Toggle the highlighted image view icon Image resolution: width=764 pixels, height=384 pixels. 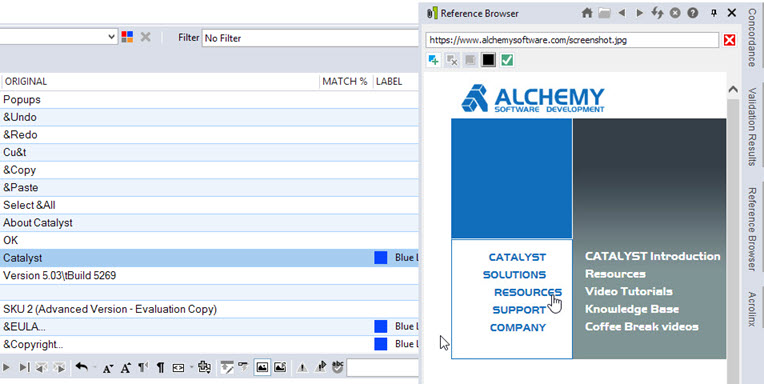pyautogui.click(x=262, y=367)
